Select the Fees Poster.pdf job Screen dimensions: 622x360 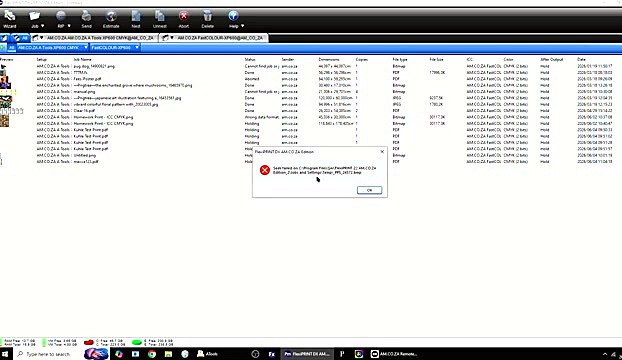[87, 79]
